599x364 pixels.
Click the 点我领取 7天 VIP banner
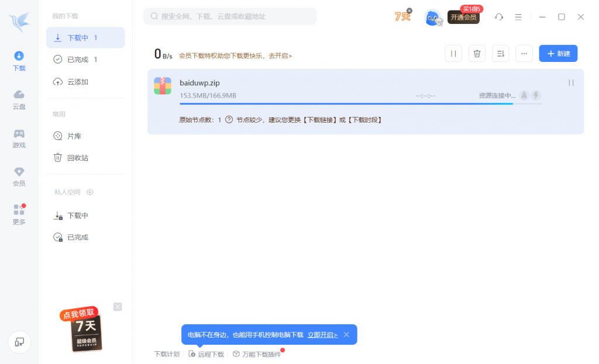pos(82,329)
